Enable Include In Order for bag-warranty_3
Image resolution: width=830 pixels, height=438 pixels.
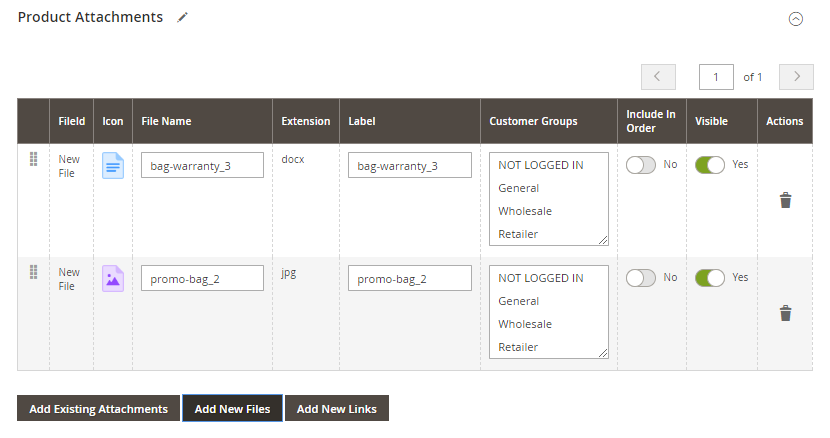640,165
